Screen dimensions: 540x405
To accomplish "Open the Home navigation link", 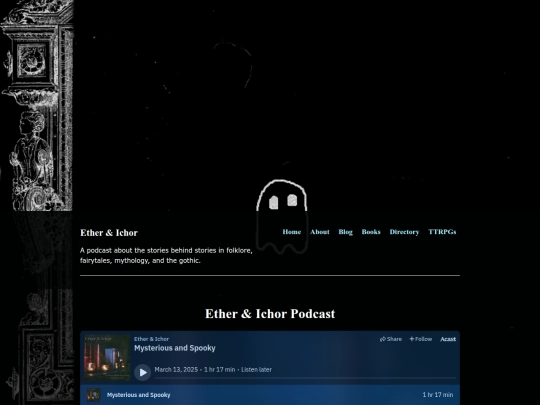I will point(292,232).
